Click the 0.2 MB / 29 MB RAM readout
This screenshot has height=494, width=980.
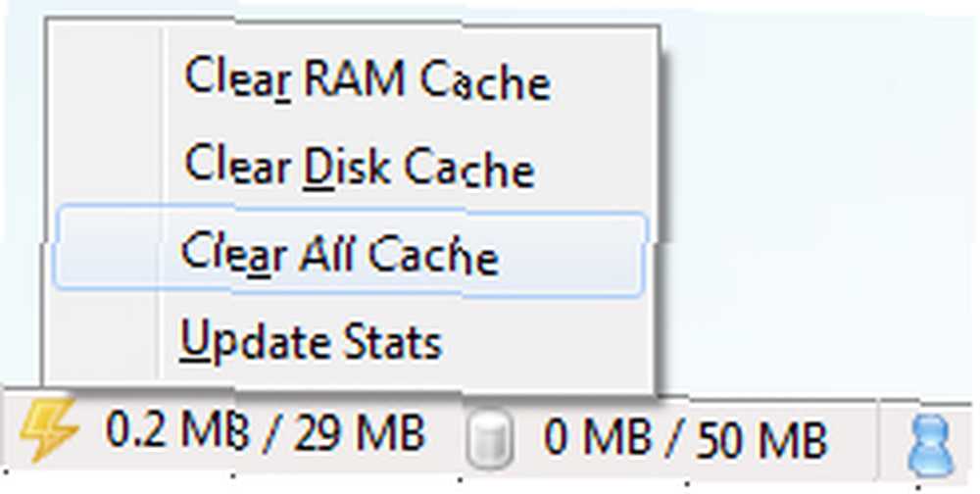(266, 431)
